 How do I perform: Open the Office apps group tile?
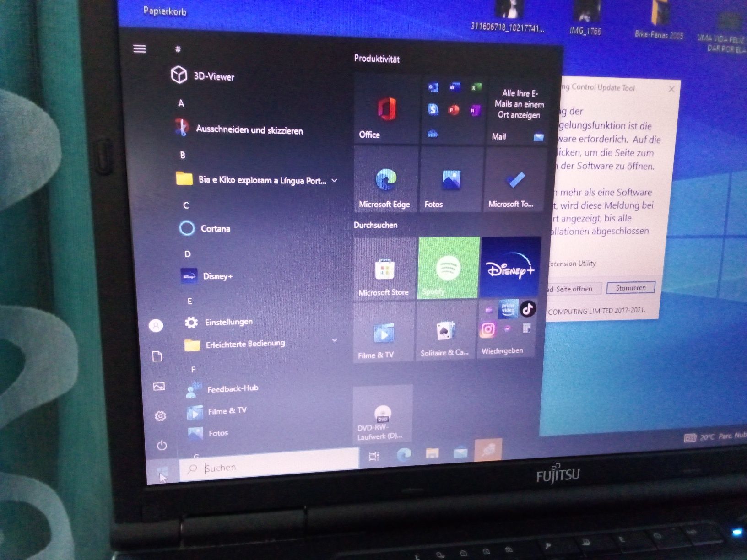point(453,110)
